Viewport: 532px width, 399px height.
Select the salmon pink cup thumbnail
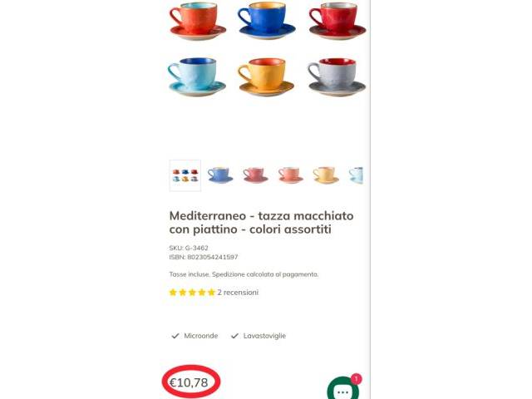point(291,175)
